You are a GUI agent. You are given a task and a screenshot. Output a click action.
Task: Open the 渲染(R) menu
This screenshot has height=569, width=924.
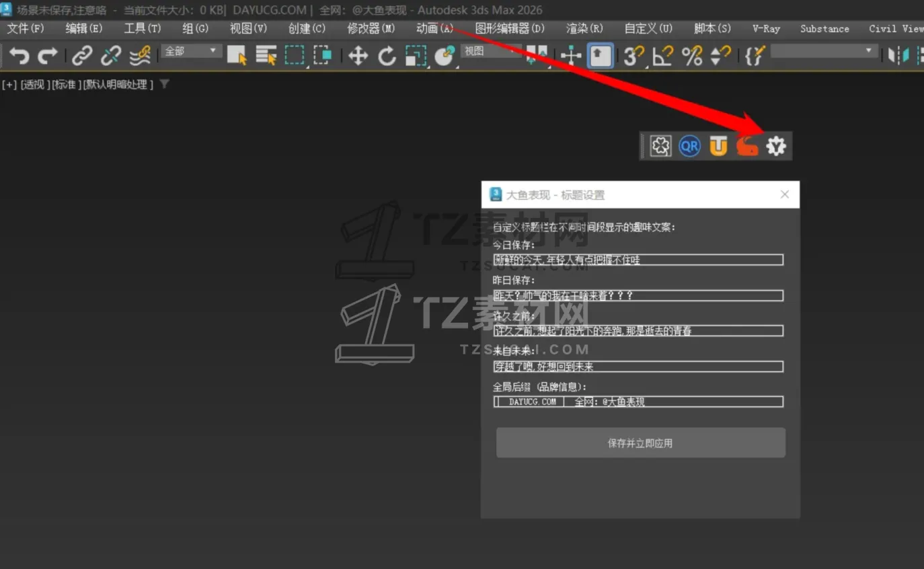tap(584, 28)
